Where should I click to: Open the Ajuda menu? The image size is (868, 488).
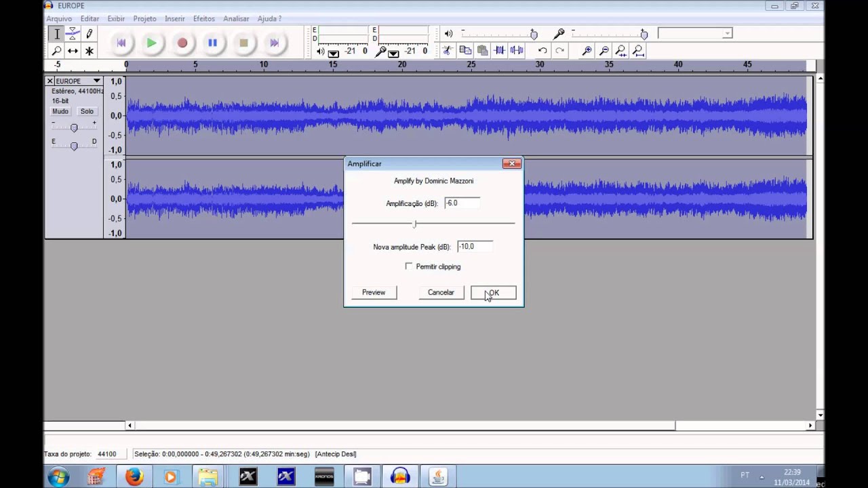[269, 19]
